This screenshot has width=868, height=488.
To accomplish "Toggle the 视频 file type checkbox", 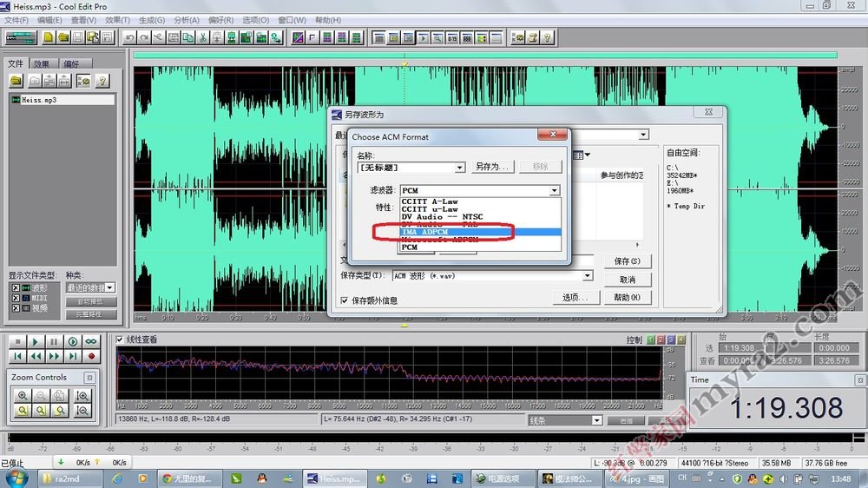I will click(16, 308).
